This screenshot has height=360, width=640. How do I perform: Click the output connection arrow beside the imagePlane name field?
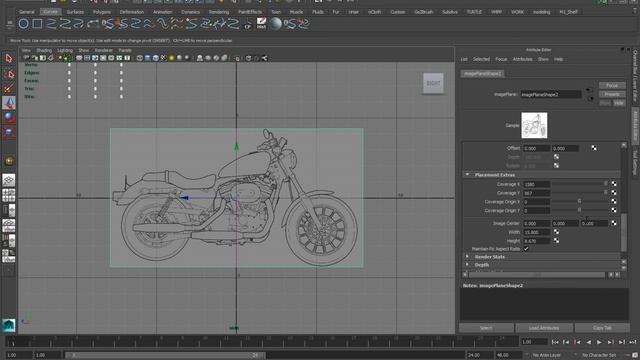point(590,98)
